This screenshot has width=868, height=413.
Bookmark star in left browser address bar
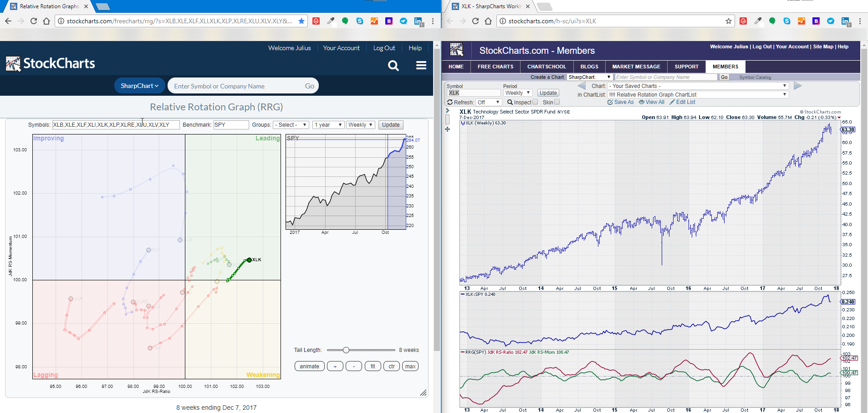301,21
